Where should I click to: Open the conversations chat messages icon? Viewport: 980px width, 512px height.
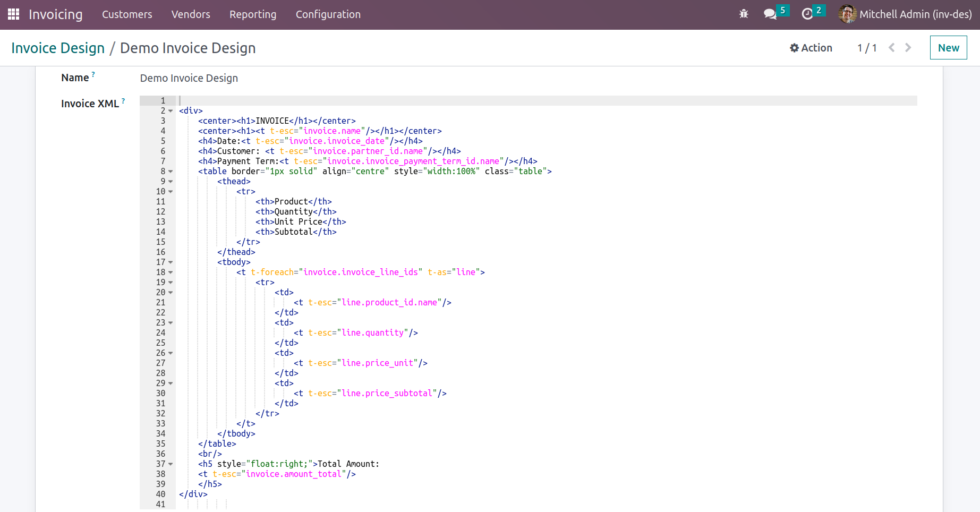tap(770, 14)
